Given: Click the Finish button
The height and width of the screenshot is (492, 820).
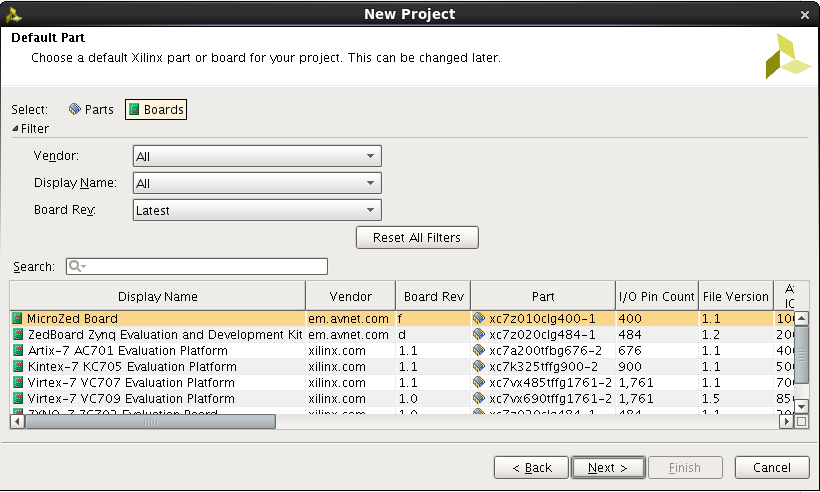Looking at the screenshot, I should (685, 467).
